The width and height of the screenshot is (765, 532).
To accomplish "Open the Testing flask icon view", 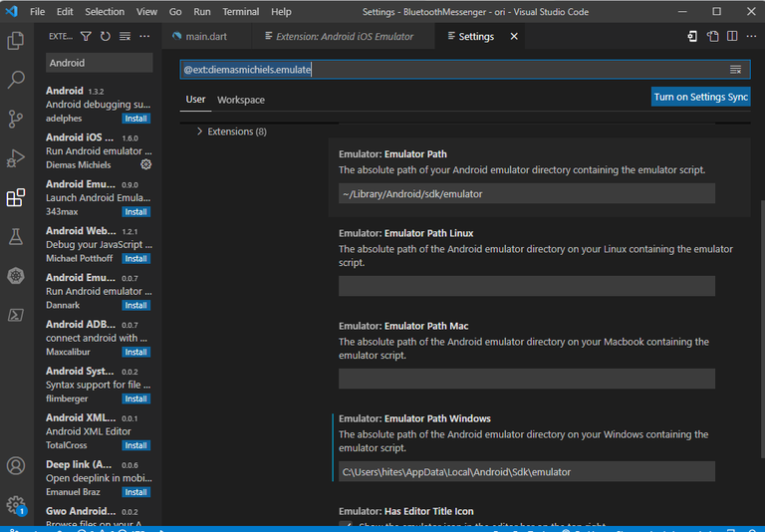I will tap(16, 236).
